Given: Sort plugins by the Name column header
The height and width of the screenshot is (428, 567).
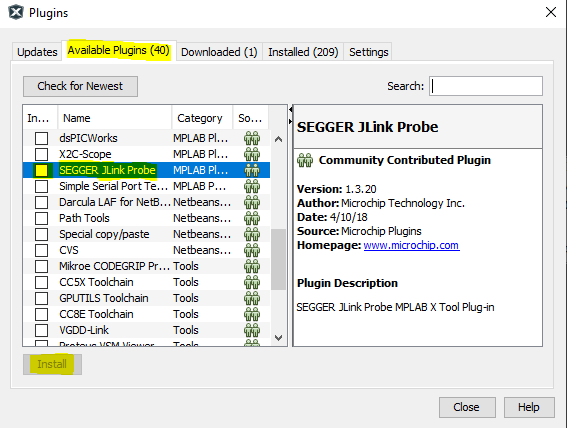Looking at the screenshot, I should pyautogui.click(x=114, y=118).
